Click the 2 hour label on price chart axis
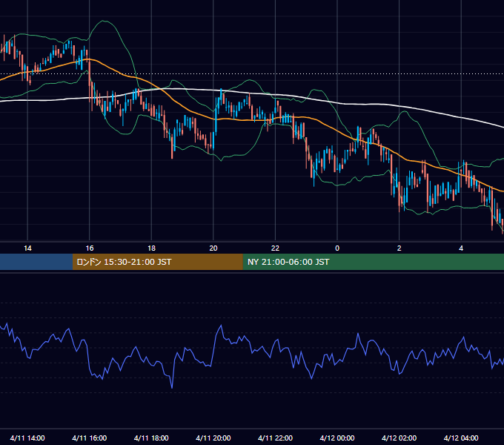The height and width of the screenshot is (445, 504). [399, 248]
